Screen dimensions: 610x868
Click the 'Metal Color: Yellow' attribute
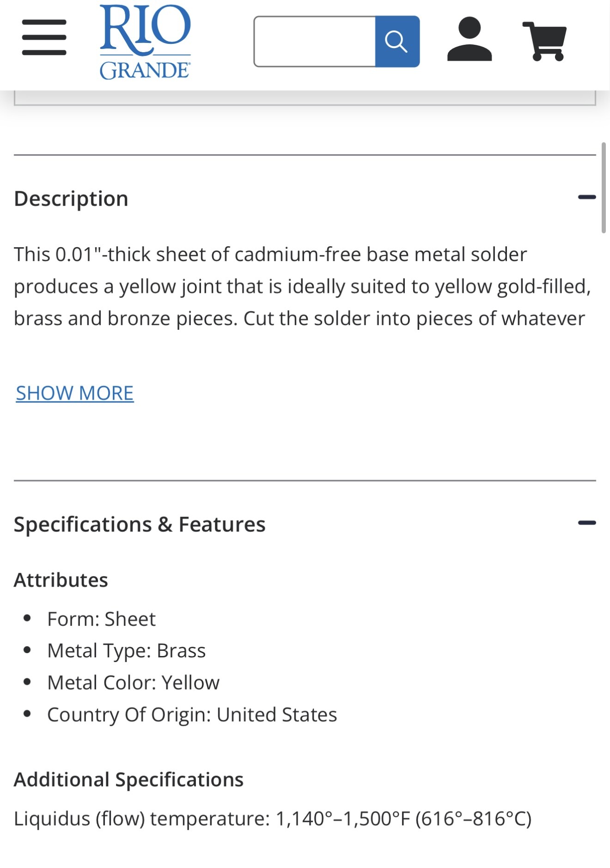click(x=133, y=682)
